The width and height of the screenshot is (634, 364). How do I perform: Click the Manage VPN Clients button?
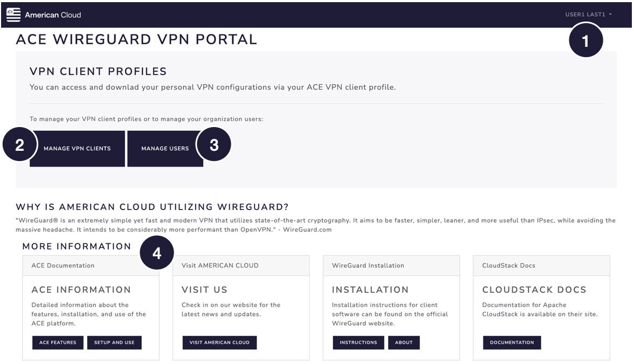[x=77, y=149]
